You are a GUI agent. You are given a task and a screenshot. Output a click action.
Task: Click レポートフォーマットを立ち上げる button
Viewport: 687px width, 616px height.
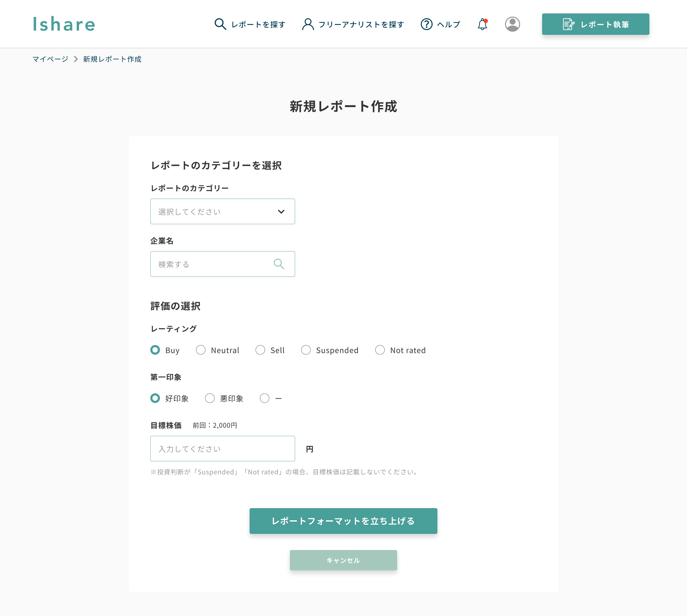[343, 521]
